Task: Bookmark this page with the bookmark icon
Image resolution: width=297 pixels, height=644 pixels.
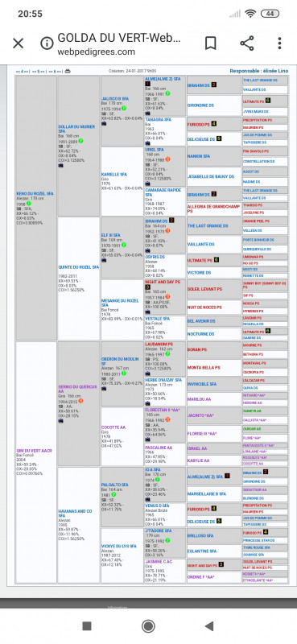Action: tap(211, 43)
